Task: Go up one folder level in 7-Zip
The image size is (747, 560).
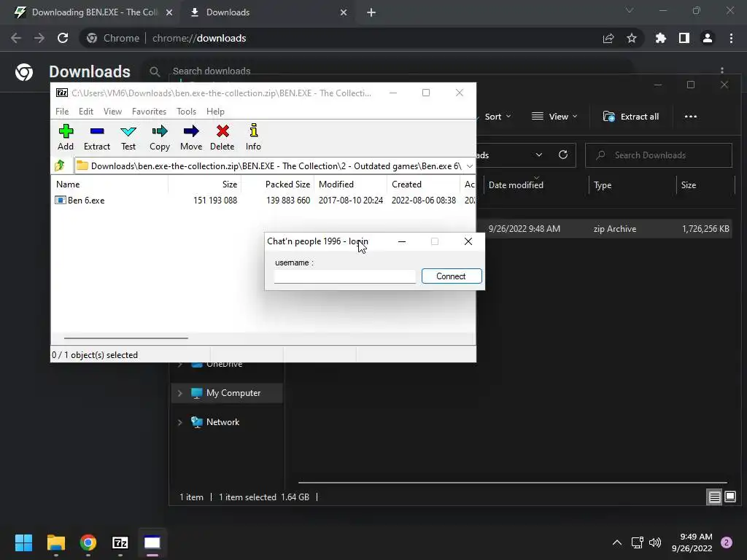Action: pos(60,166)
